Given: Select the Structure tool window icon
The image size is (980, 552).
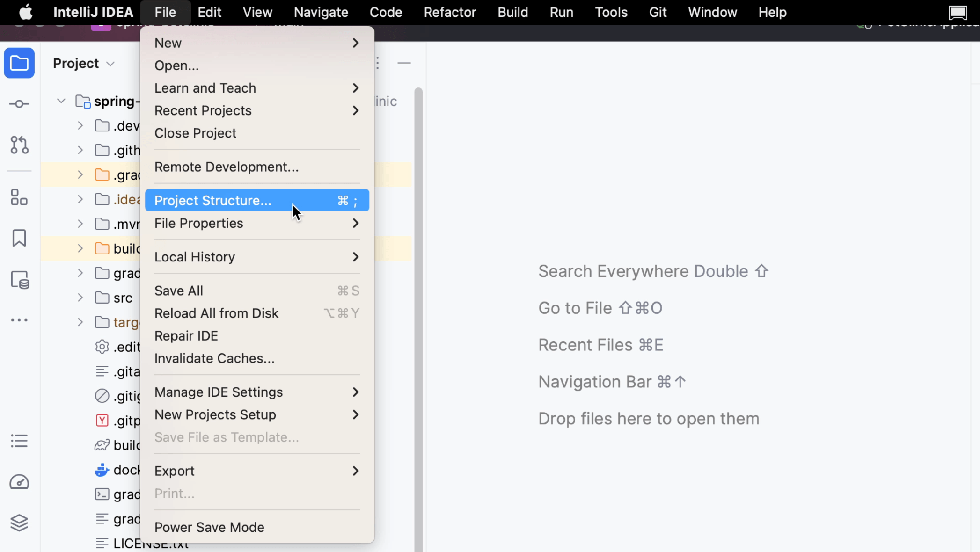Looking at the screenshot, I should click(19, 198).
